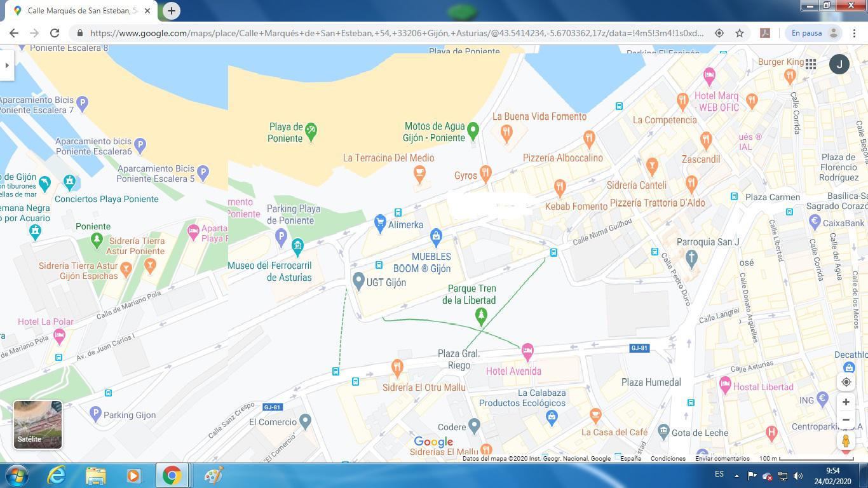Click the Zascandil restaurant pin
The height and width of the screenshot is (488, 868).
(x=706, y=141)
